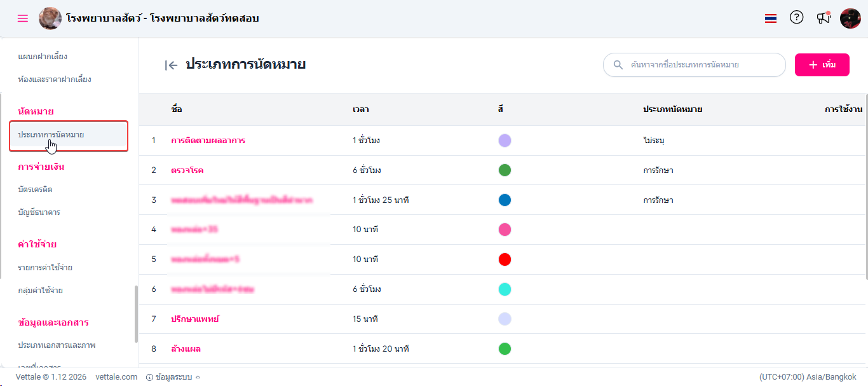Click green color dot for ล้างแผล

coord(505,348)
